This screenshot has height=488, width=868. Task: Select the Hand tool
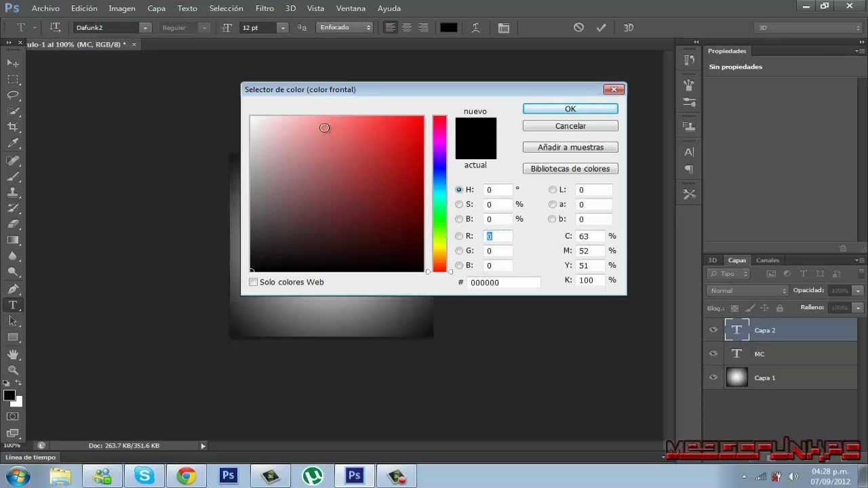click(x=13, y=354)
